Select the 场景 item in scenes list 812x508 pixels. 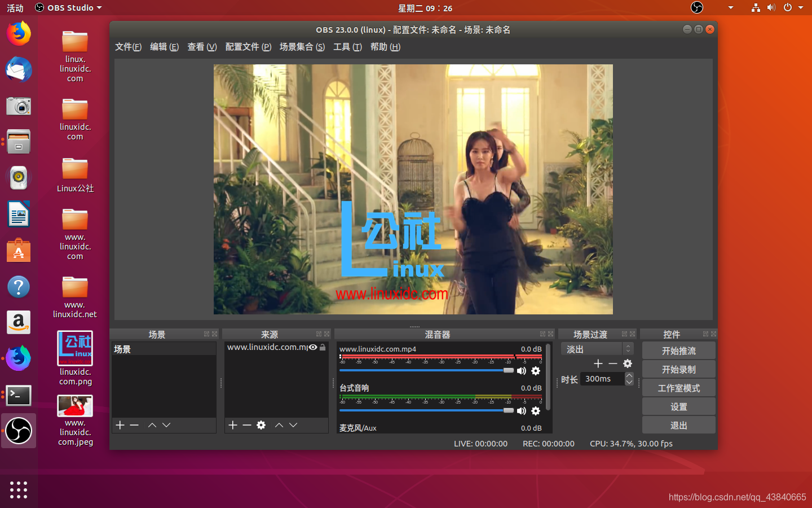[x=164, y=349]
